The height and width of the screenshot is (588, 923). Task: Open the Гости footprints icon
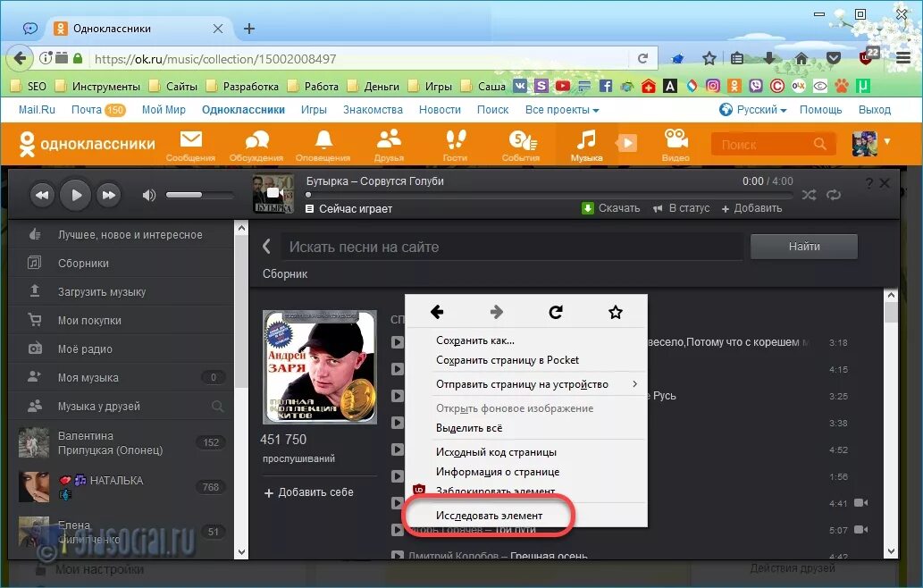(x=455, y=145)
